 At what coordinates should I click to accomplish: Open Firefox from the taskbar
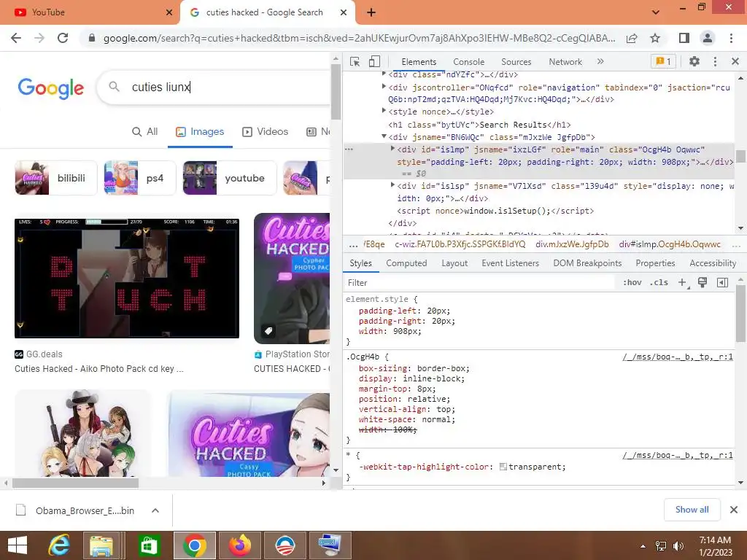(x=240, y=545)
